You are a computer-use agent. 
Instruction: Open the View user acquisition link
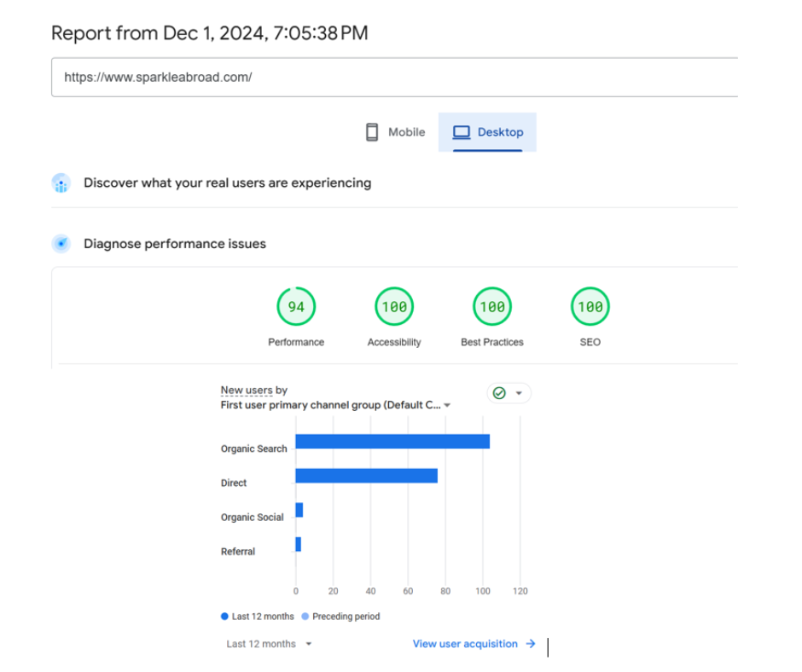tap(465, 644)
